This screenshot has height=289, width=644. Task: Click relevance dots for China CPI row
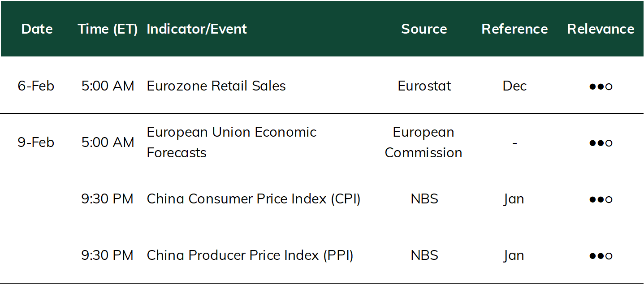(x=601, y=199)
